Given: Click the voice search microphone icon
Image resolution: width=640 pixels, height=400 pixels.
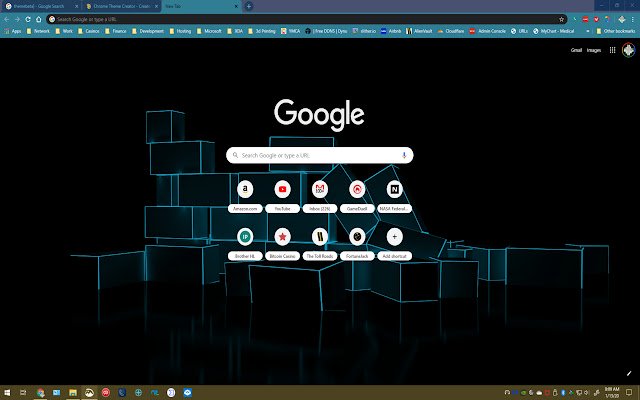Looking at the screenshot, I should click(404, 155).
